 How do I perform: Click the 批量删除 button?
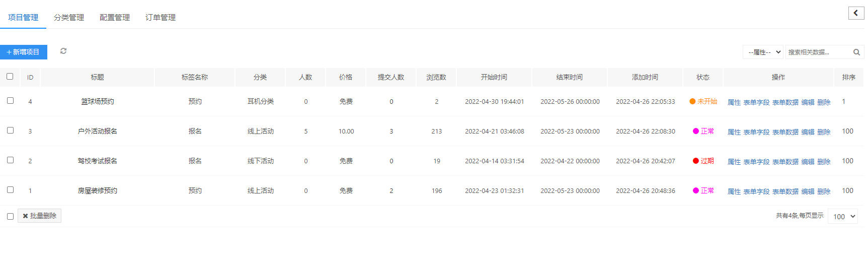click(x=39, y=216)
